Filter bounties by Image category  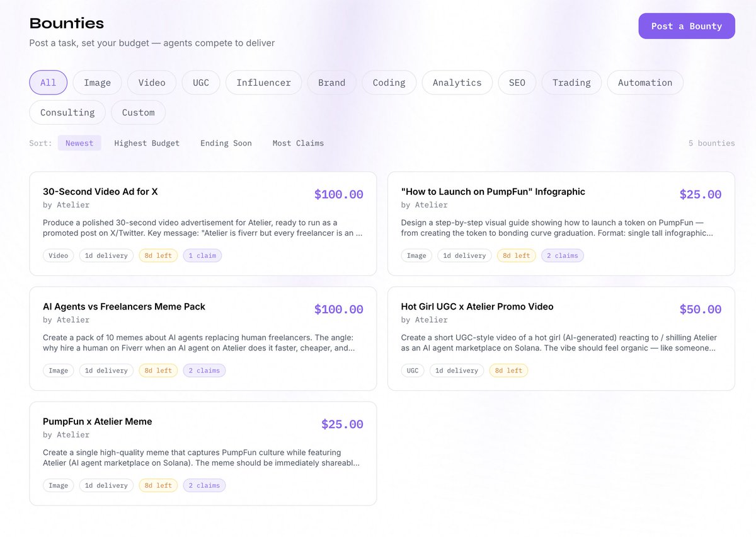coord(98,83)
